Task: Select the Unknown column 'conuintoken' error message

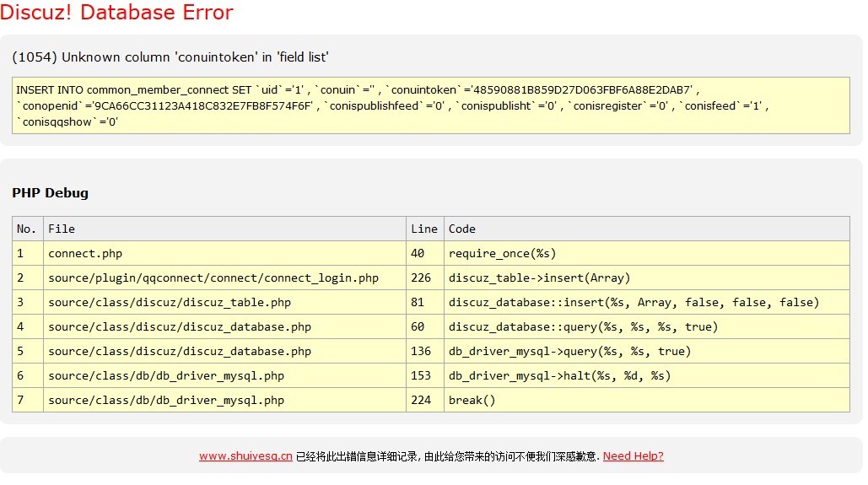Action: (170, 57)
